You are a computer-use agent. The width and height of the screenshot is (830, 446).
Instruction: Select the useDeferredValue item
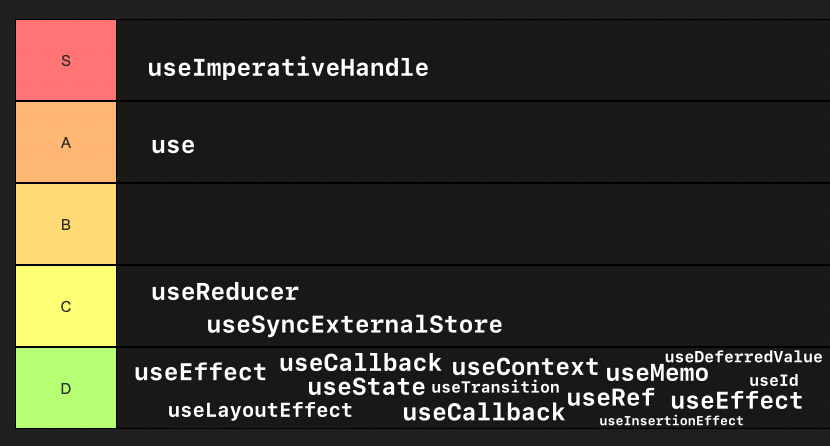tap(743, 357)
